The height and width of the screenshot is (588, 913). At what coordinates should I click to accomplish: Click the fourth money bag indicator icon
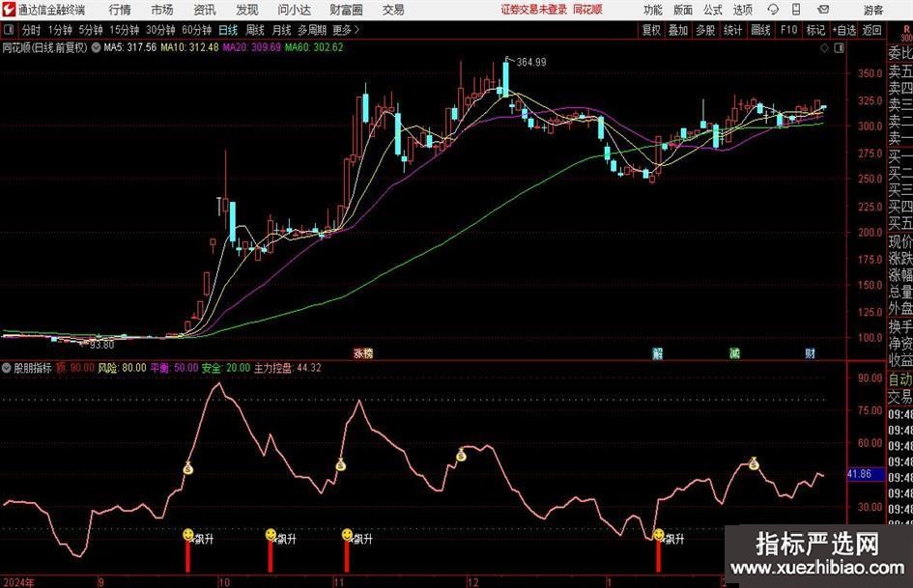pos(754,463)
